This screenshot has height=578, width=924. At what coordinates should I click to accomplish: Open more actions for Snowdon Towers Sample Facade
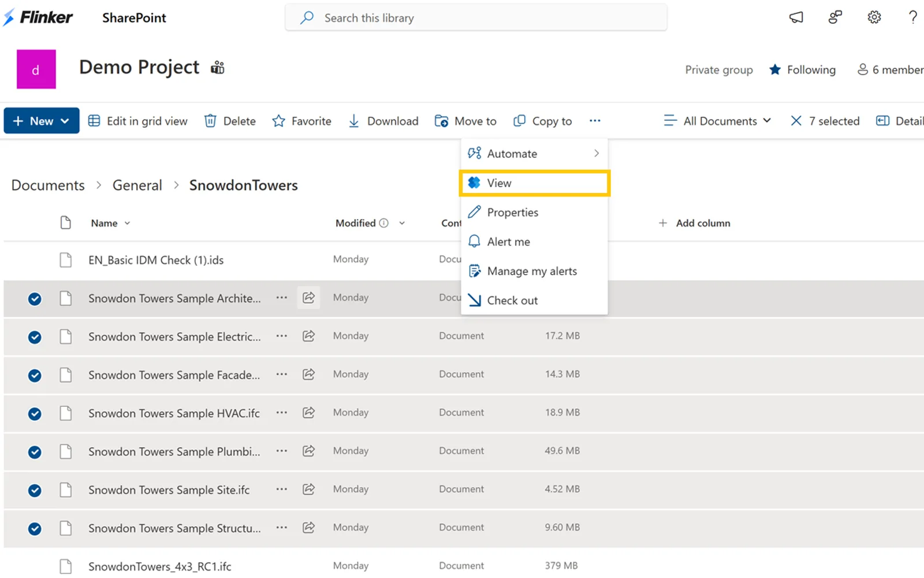tap(281, 374)
